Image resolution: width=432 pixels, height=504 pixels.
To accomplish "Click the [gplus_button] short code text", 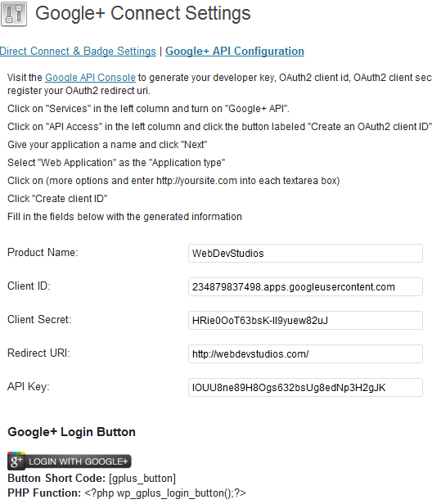I will coord(142,479).
